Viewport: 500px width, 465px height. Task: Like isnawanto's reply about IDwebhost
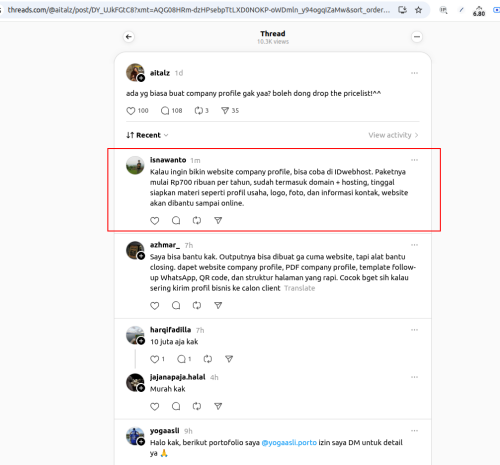(x=155, y=221)
